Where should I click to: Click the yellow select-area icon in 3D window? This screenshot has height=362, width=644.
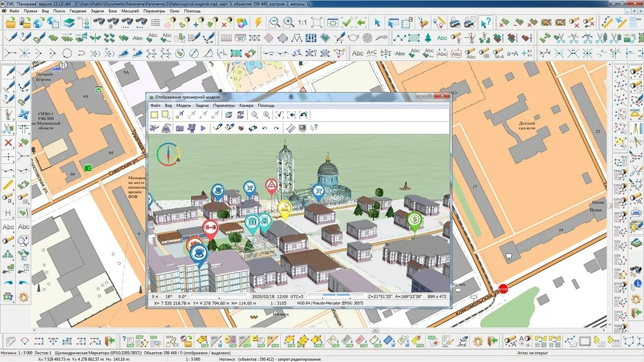154,115
